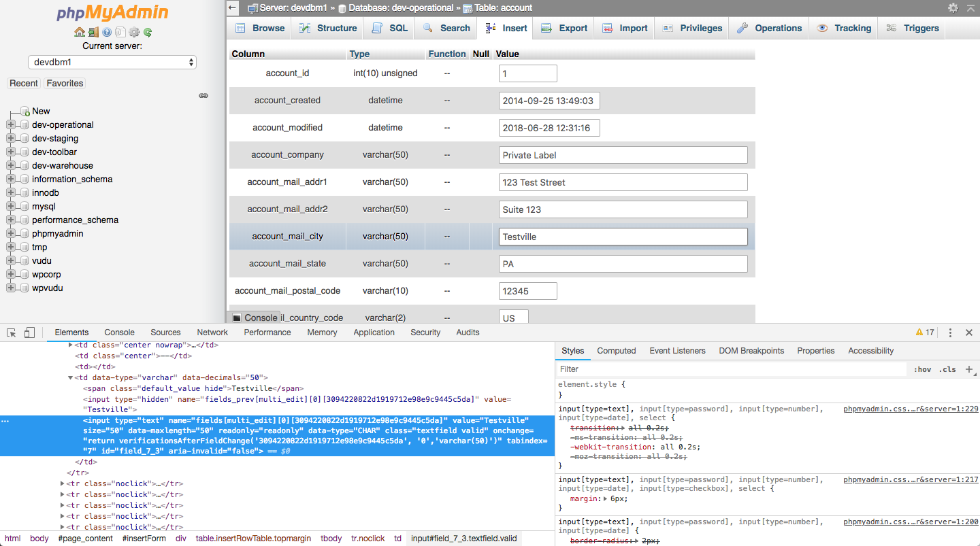Click the warning count badge showing 17
The image size is (980, 546).
pyautogui.click(x=926, y=332)
